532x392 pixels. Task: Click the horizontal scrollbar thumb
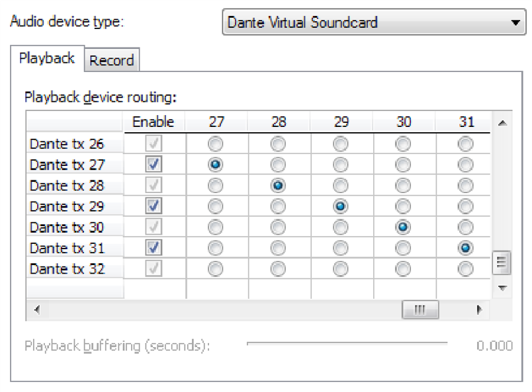click(420, 309)
